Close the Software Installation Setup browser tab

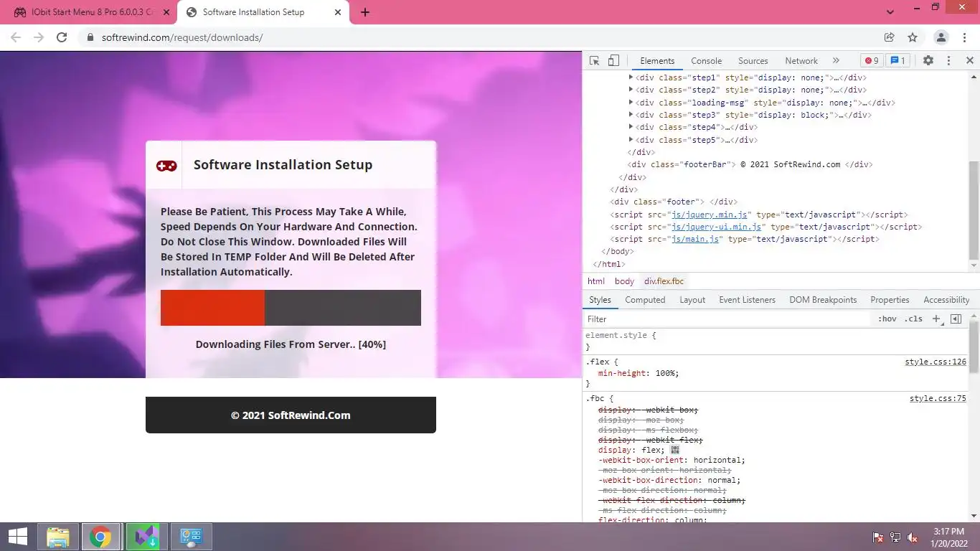338,12
